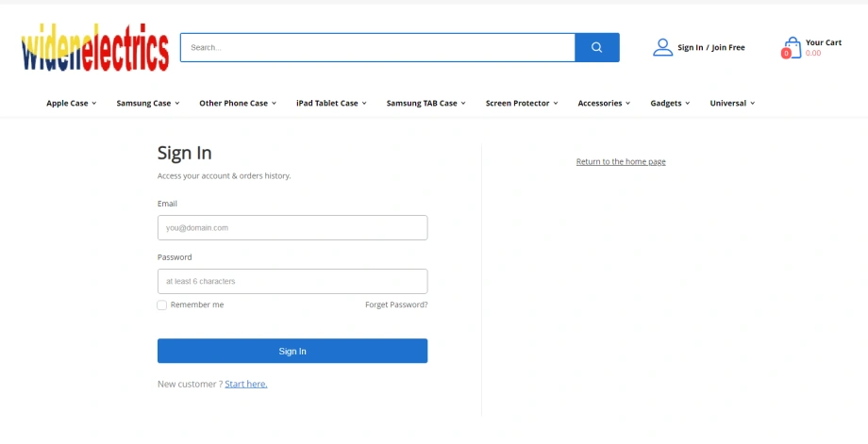Open the shopping bag cart icon
The height and width of the screenshot is (444, 868).
tap(793, 47)
